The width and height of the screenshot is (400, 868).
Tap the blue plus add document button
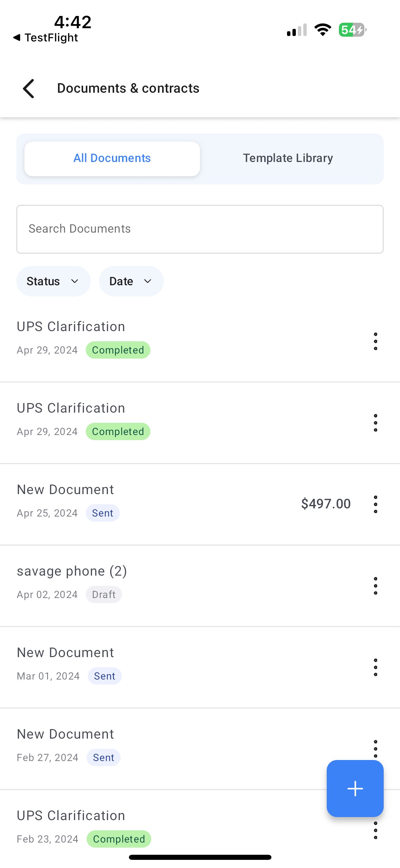tap(355, 788)
